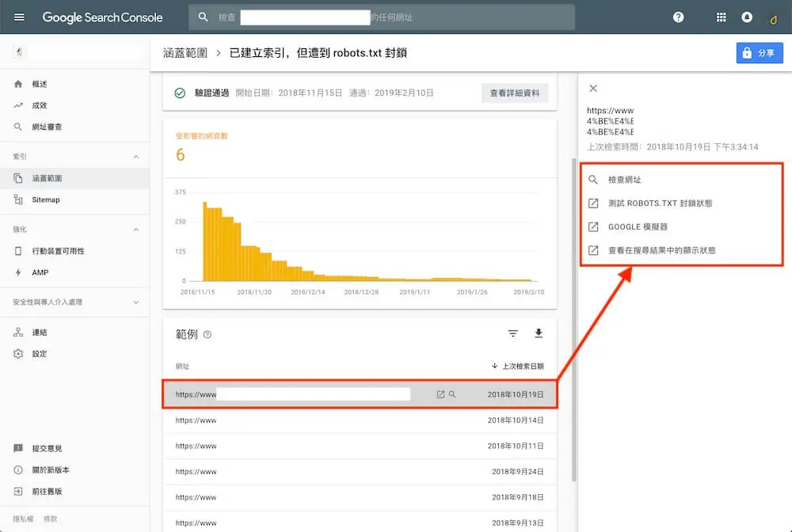
Task: Open 條款 terms link
Action: pyautogui.click(x=51, y=519)
